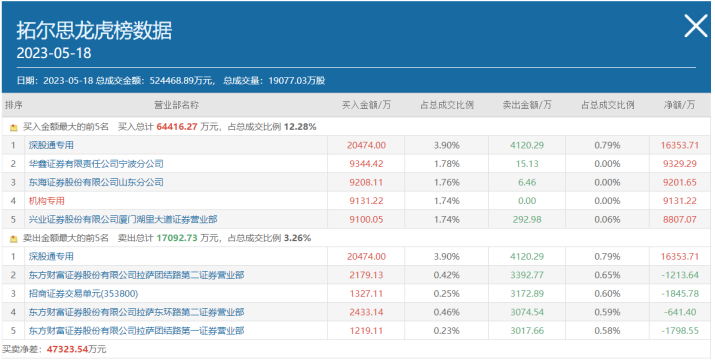
Task: Click sell amount 15.13
Action: (x=527, y=164)
